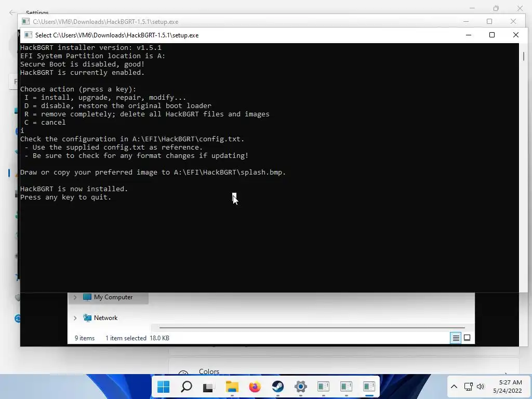Open the volume tray icon
This screenshot has height=399, width=532.
(x=481, y=387)
